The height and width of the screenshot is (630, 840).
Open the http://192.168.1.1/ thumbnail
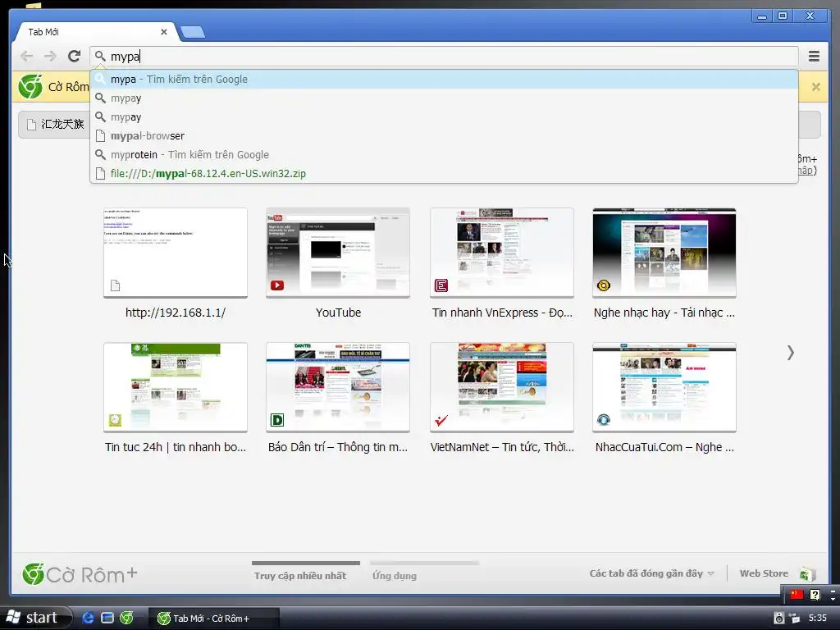click(176, 253)
